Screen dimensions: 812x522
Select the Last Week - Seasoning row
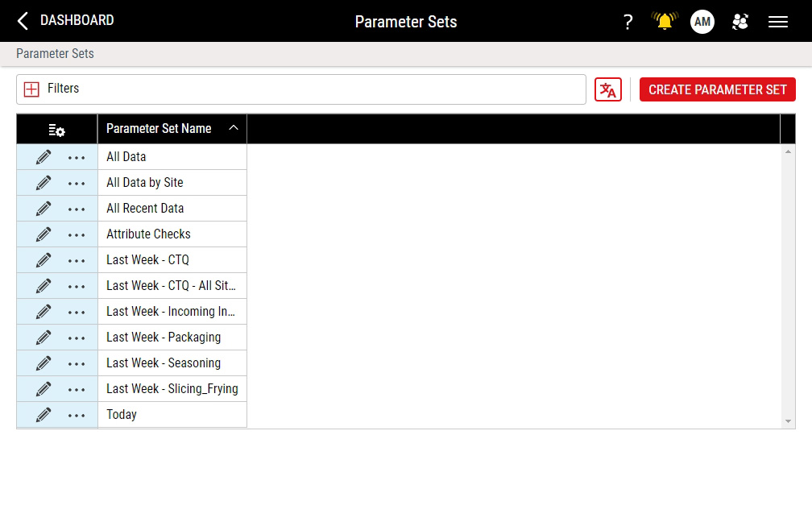point(164,363)
